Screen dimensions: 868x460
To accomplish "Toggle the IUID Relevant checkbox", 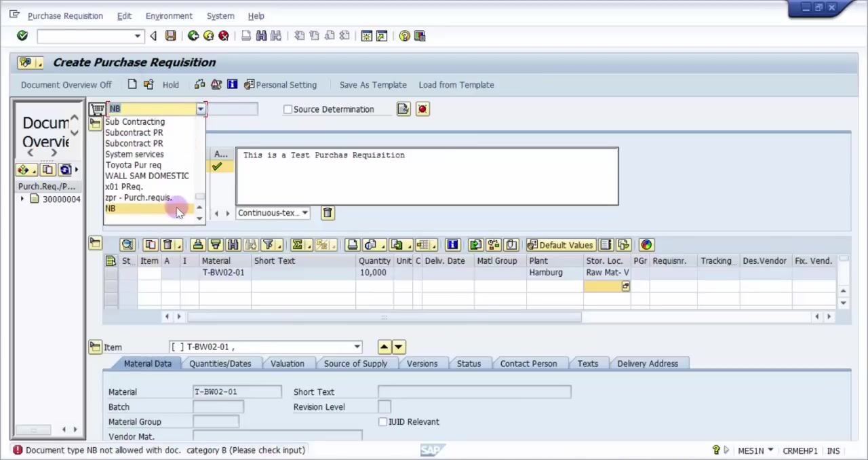I will click(x=382, y=422).
